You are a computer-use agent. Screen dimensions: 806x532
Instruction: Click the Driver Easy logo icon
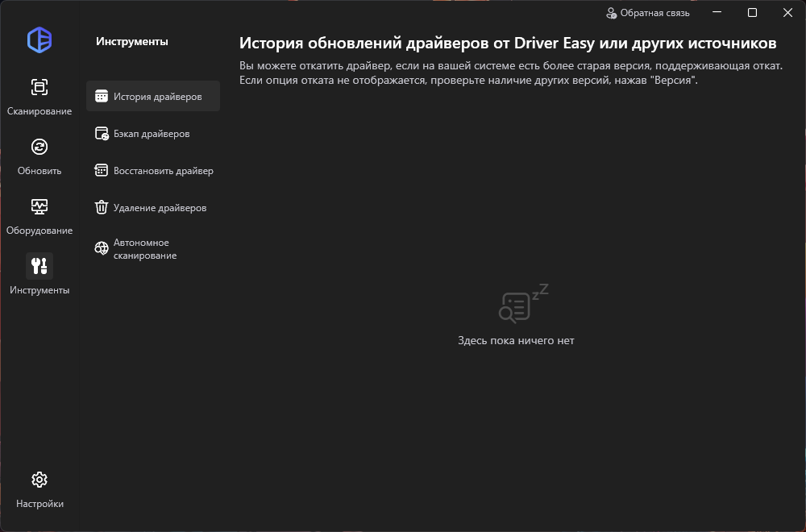tap(39, 40)
